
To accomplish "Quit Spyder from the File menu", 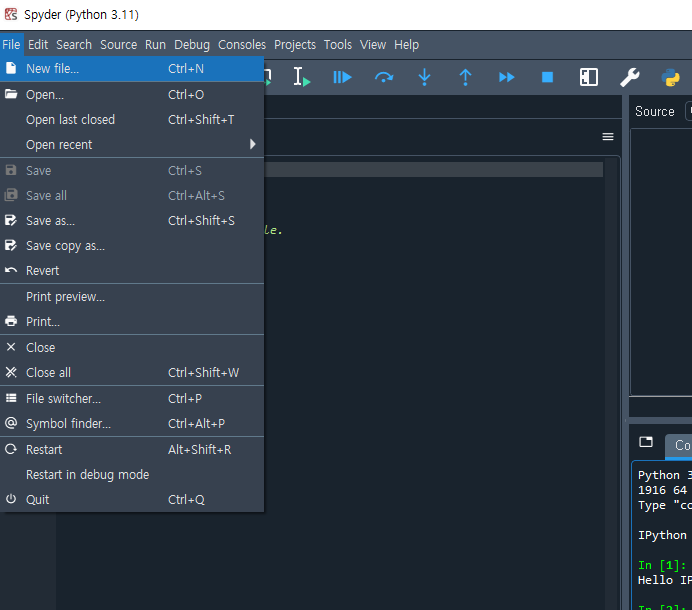I will [x=132, y=500].
